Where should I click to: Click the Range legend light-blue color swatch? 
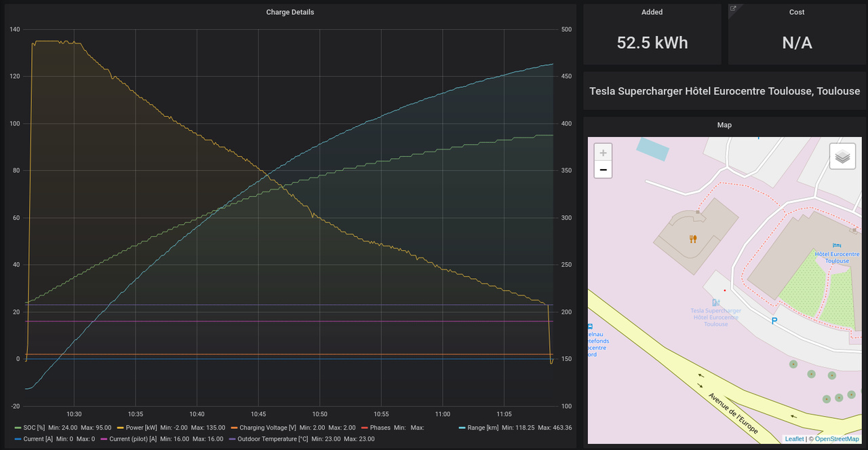[462, 428]
